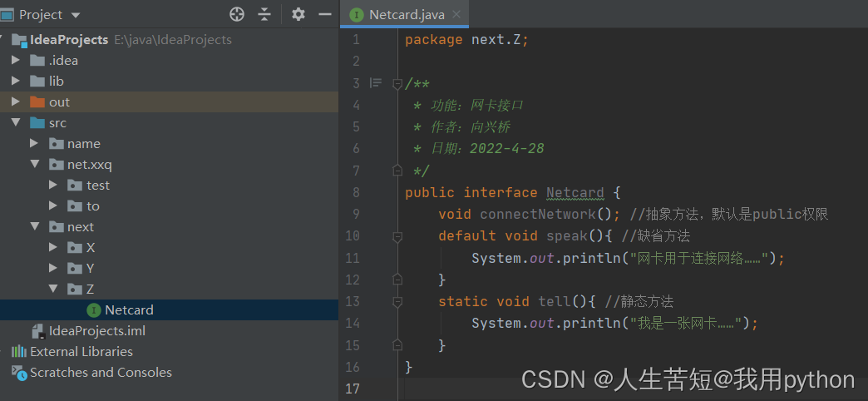Expand the Y package
Viewport: 868px width, 401px height.
point(53,268)
